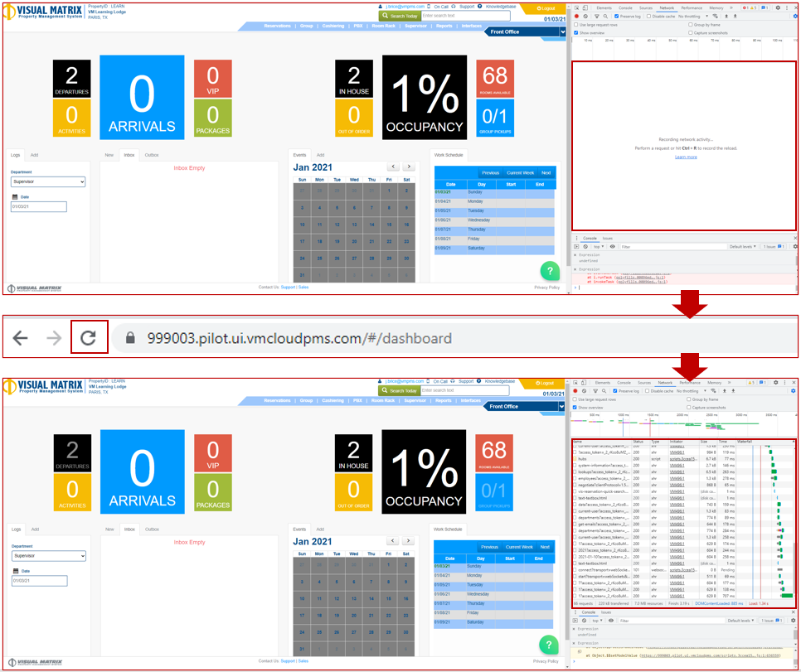Stop recording network log in top DevTools
This screenshot has height=672, width=801.
pos(576,17)
